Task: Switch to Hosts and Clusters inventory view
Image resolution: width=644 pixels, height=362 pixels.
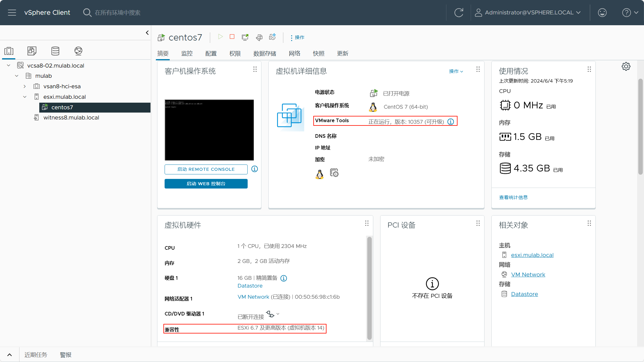Action: [9, 51]
